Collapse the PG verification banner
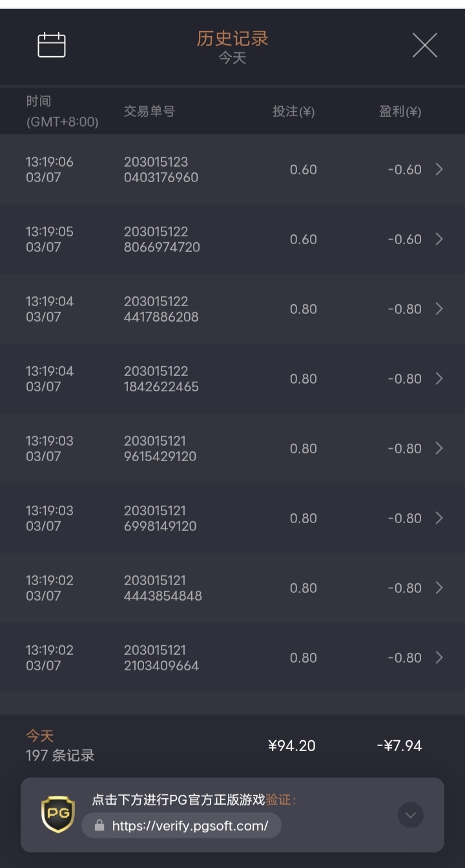The height and width of the screenshot is (868, 465). [x=411, y=815]
